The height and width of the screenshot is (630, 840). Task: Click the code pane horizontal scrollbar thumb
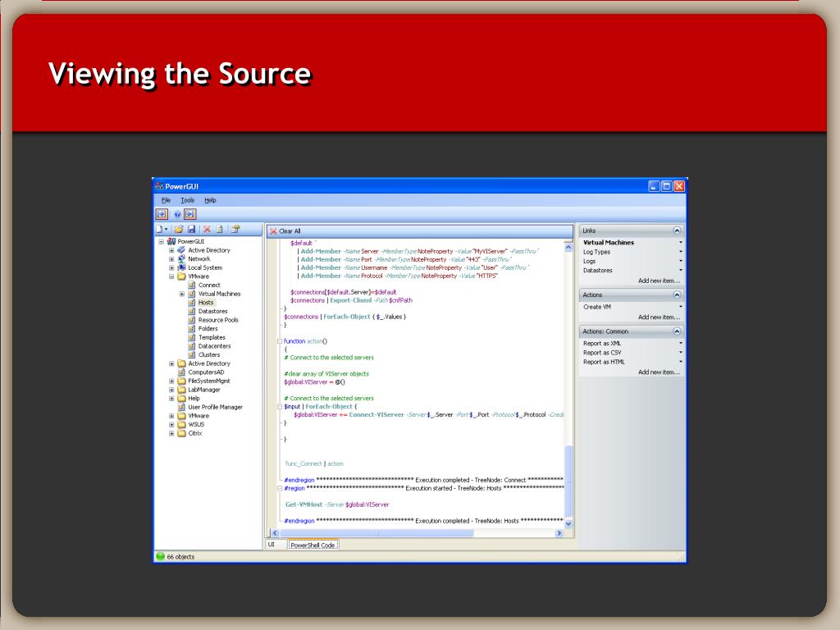(376, 533)
